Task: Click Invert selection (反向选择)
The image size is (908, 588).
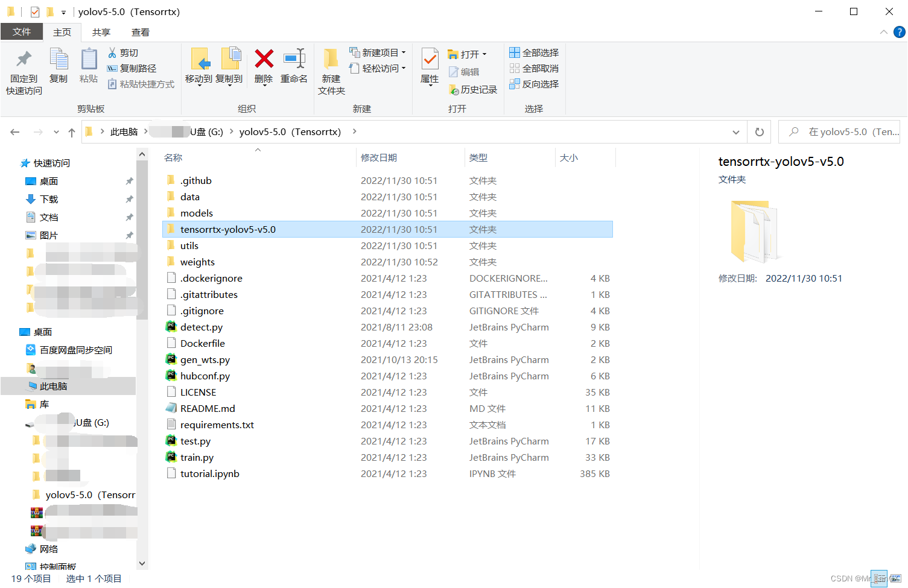Action: tap(534, 84)
